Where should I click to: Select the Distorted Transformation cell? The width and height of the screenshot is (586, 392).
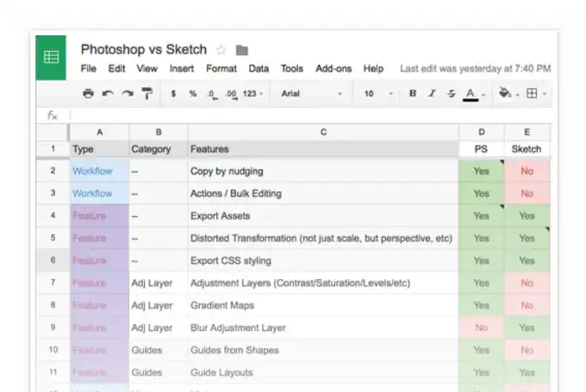(323, 239)
